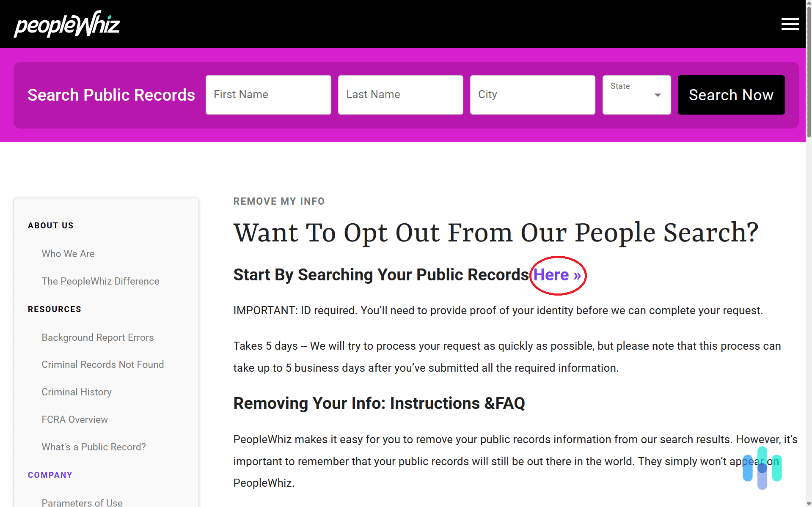Open the accessibility widget at bottom right
The width and height of the screenshot is (812, 507).
(x=762, y=469)
